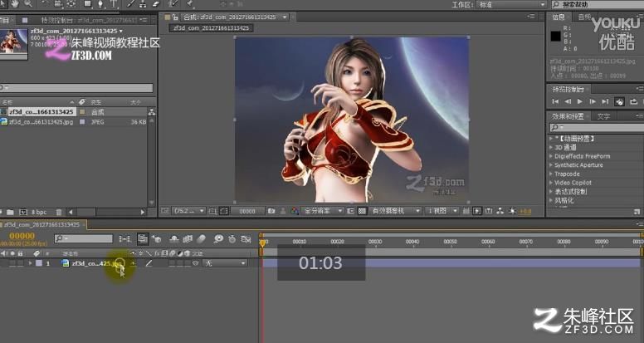Select the Puppet Pin tool
This screenshot has width=644, height=343.
click(190, 3)
